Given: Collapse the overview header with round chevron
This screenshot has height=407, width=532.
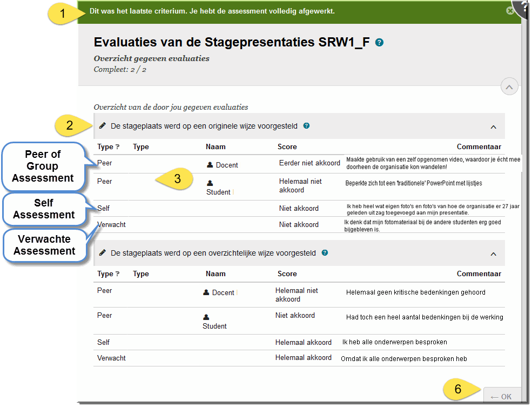Looking at the screenshot, I should (509, 87).
